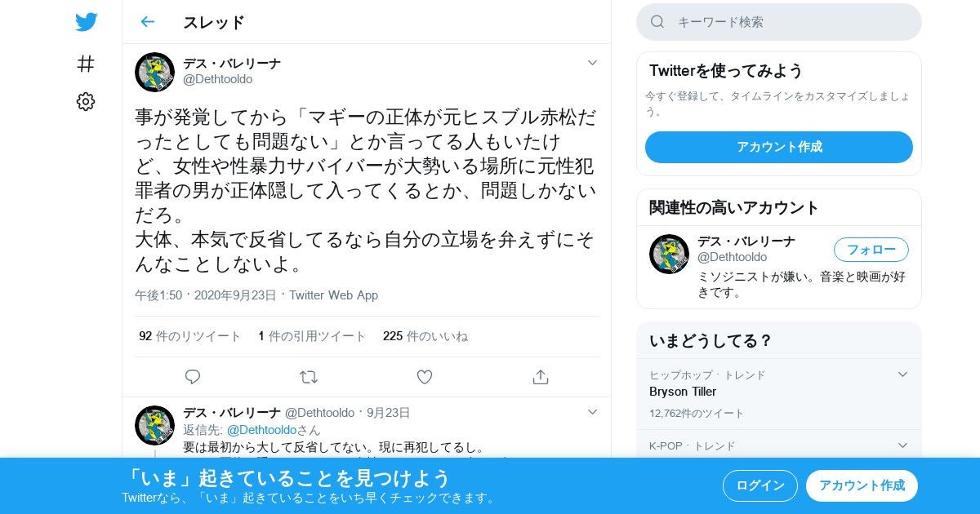Click the search magnifier icon

coord(657,22)
